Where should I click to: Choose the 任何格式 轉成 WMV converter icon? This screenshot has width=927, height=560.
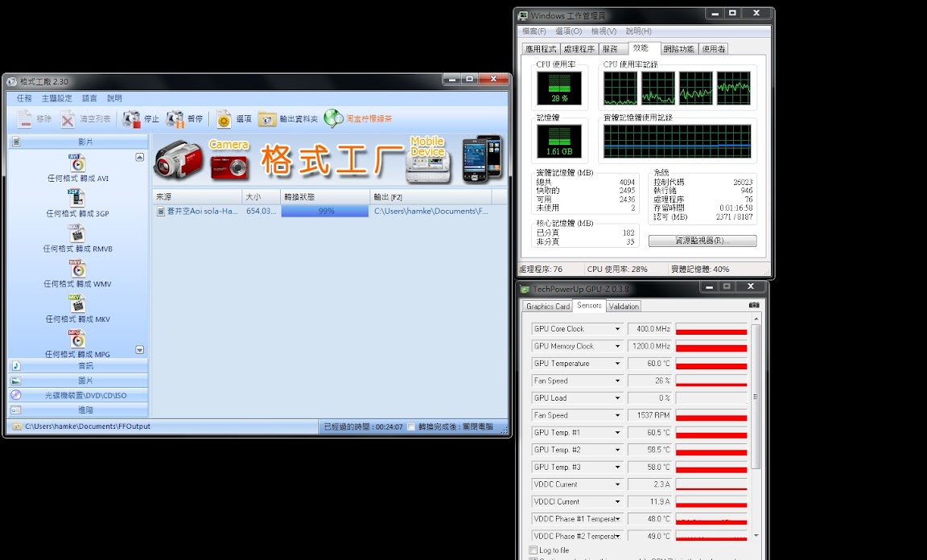(77, 268)
